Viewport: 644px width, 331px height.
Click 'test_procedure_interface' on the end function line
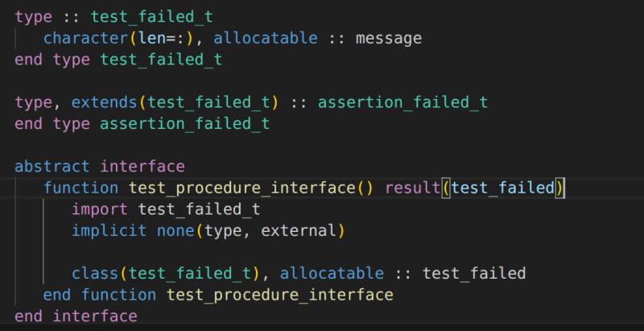(x=279, y=295)
